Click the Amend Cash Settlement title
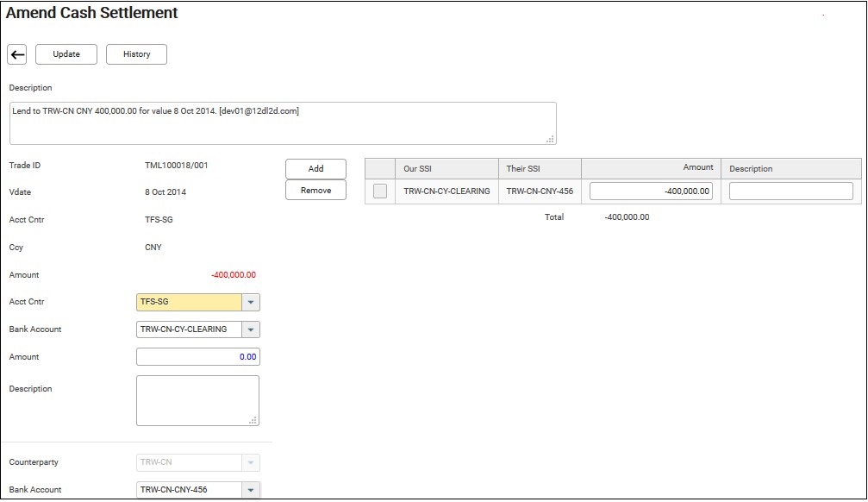Screen dimensions: 868x502 tap(92, 13)
